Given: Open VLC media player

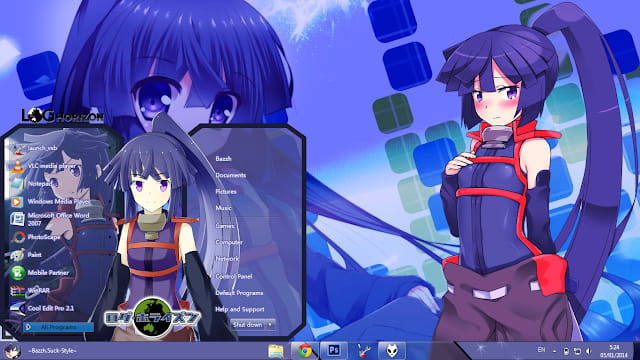Looking at the screenshot, I should point(45,166).
